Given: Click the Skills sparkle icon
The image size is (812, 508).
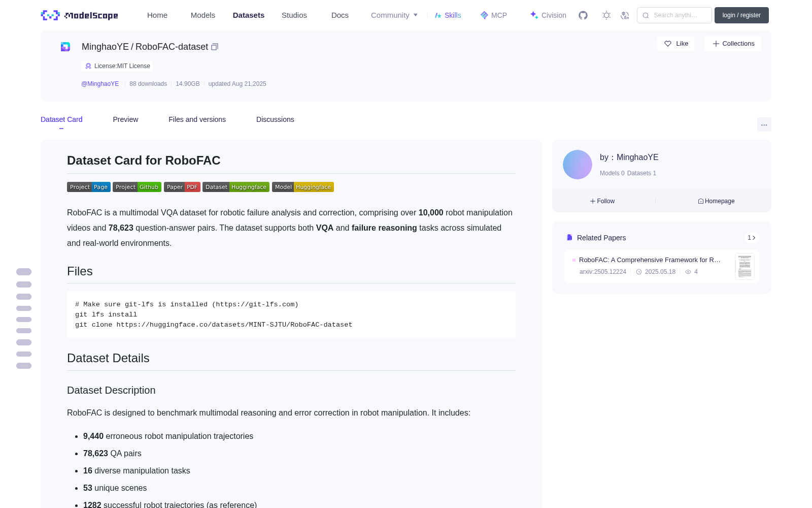Looking at the screenshot, I should pos(438,15).
